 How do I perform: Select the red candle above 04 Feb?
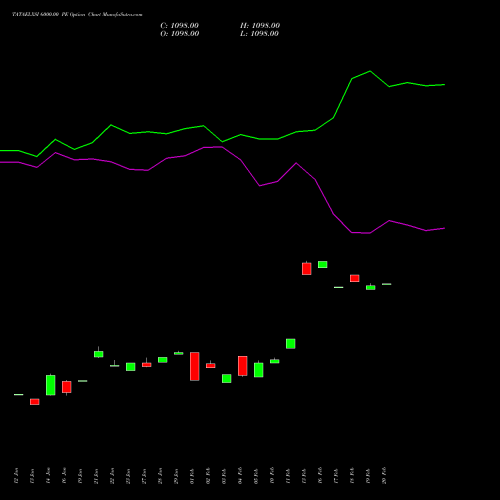coord(243,366)
